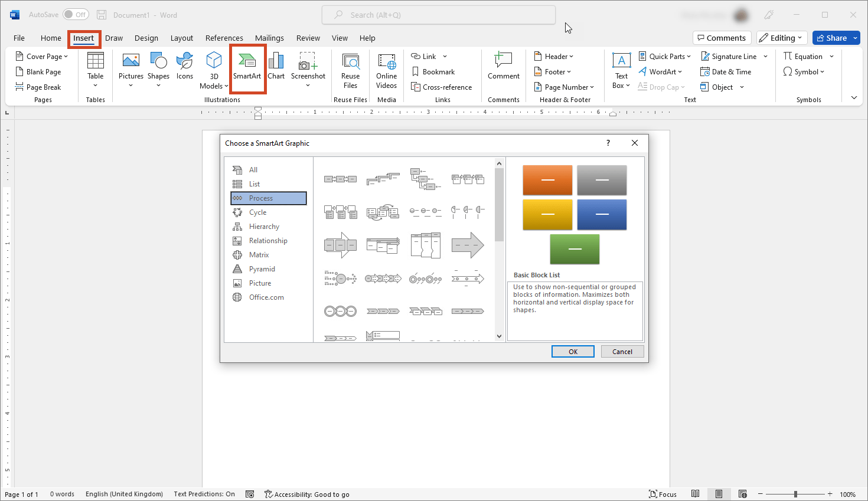Insert a SmartArt graphic
This screenshot has width=868, height=501.
pos(247,69)
